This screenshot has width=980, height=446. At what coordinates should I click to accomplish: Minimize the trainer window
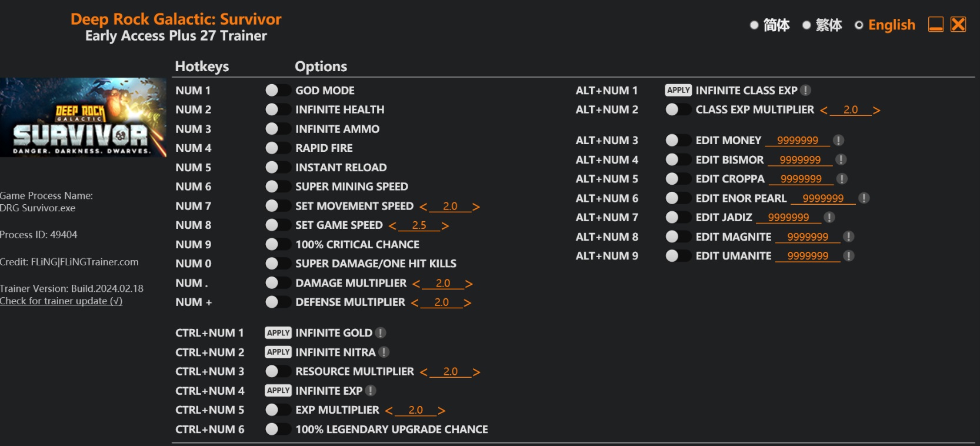(935, 25)
